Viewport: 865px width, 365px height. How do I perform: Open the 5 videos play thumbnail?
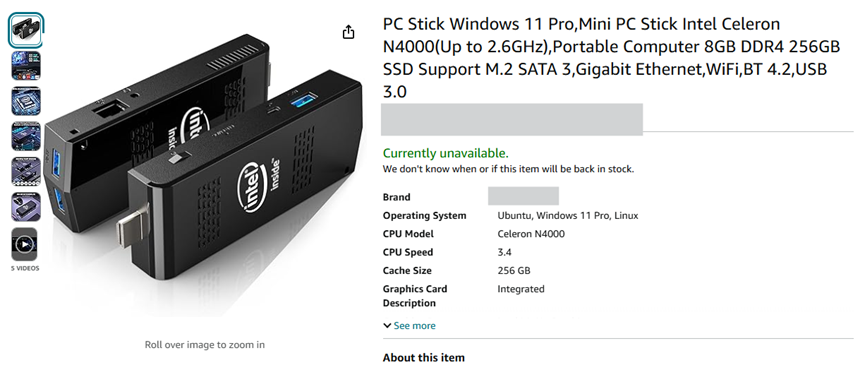pos(25,244)
